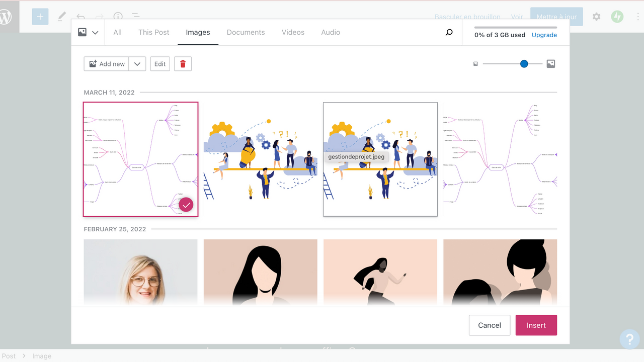Open the search in the media library
The image size is (644, 362).
448,32
